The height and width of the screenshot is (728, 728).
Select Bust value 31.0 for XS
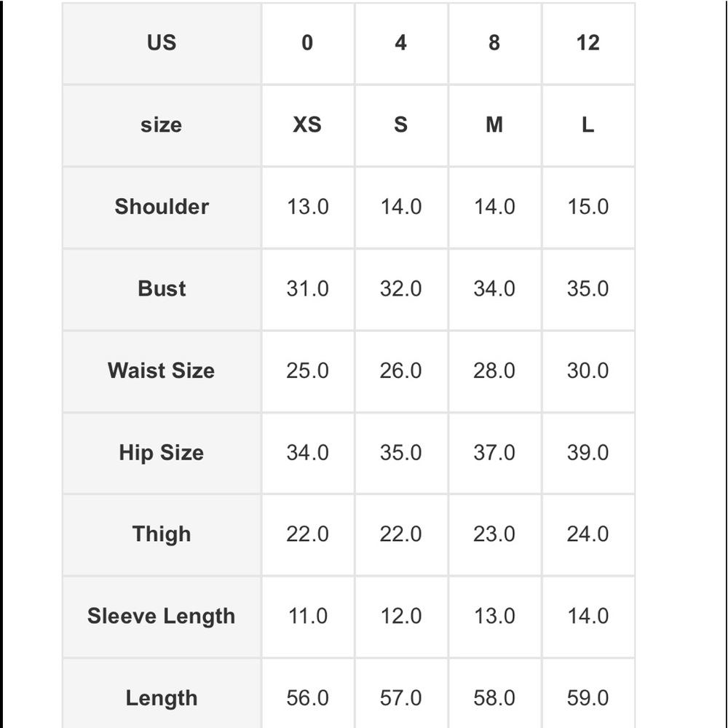[308, 289]
